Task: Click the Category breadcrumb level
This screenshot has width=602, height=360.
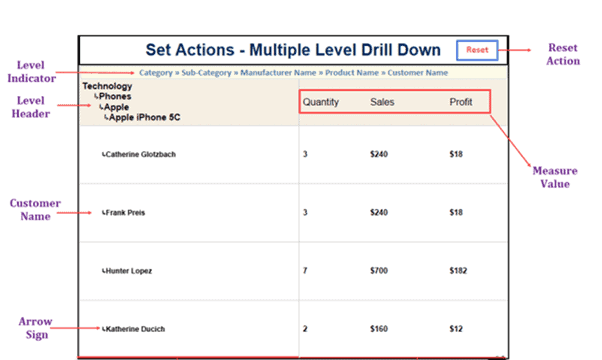Action: pos(155,73)
